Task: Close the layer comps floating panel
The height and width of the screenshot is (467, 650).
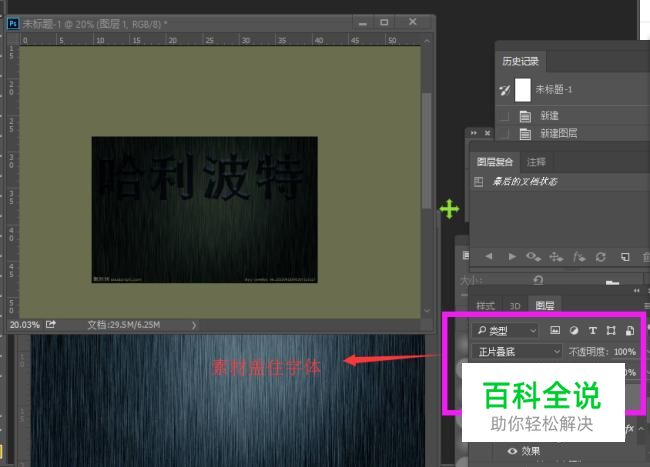Action: [488, 133]
